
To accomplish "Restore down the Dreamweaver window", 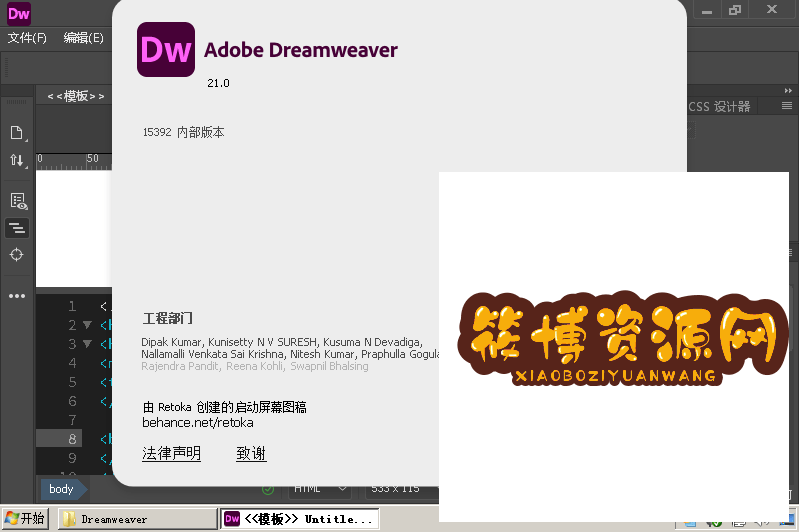I will point(735,10).
